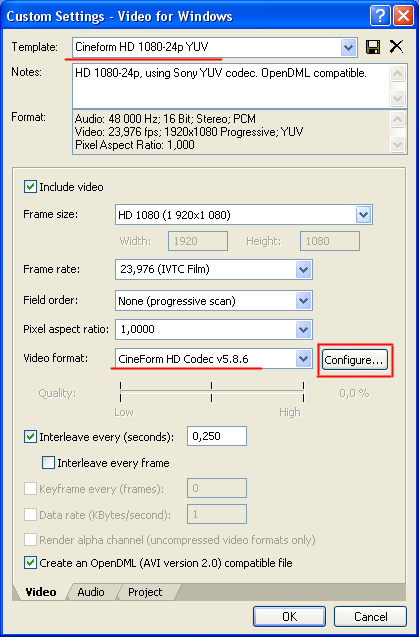Click the Cancel button
The height and width of the screenshot is (637, 419).
tap(370, 617)
